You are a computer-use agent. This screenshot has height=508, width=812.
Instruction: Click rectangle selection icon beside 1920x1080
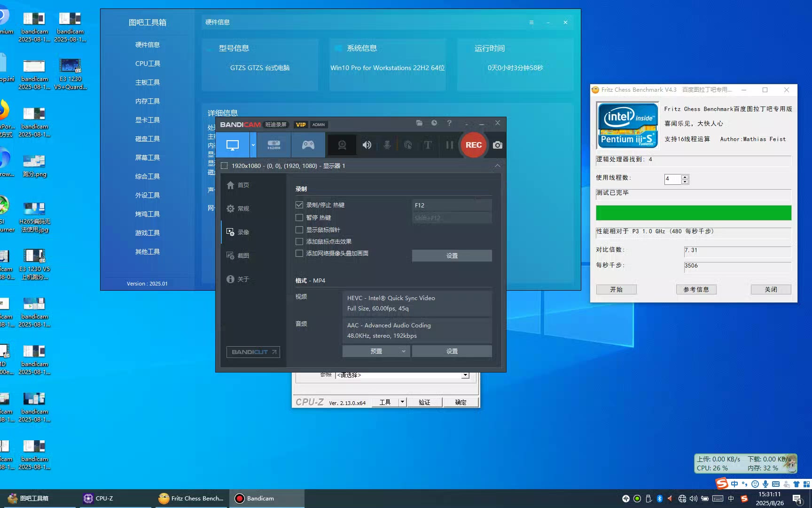coord(224,166)
